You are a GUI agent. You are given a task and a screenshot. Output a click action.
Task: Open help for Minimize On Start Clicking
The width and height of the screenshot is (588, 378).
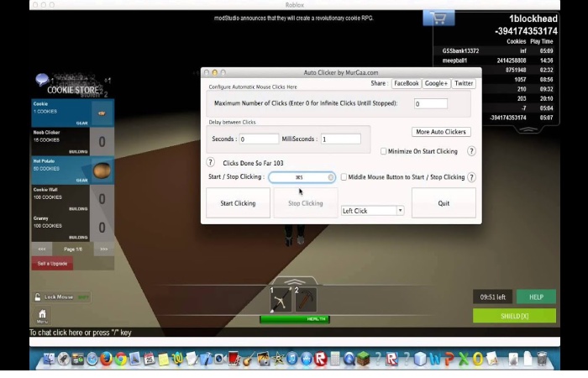pyautogui.click(x=471, y=151)
